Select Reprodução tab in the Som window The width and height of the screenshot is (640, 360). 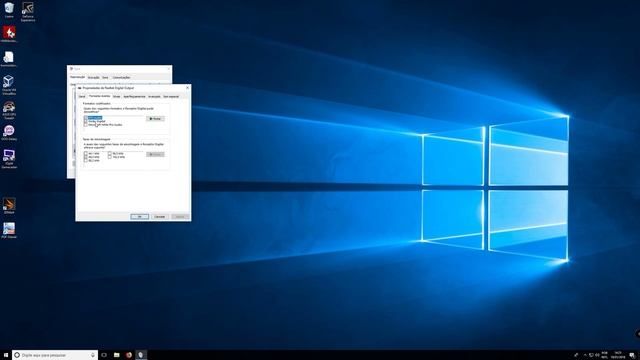pyautogui.click(x=78, y=77)
